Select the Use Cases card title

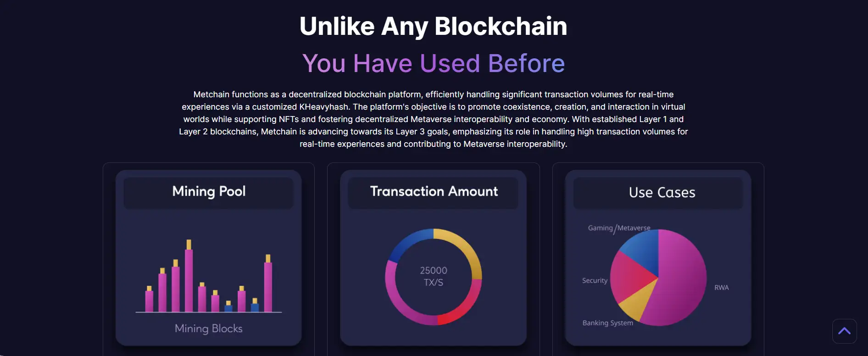[x=662, y=193]
